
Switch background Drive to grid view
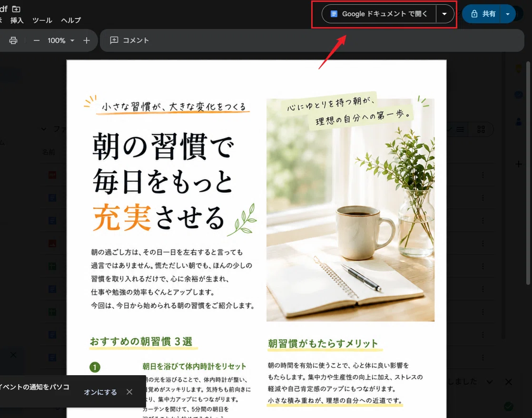tap(481, 129)
